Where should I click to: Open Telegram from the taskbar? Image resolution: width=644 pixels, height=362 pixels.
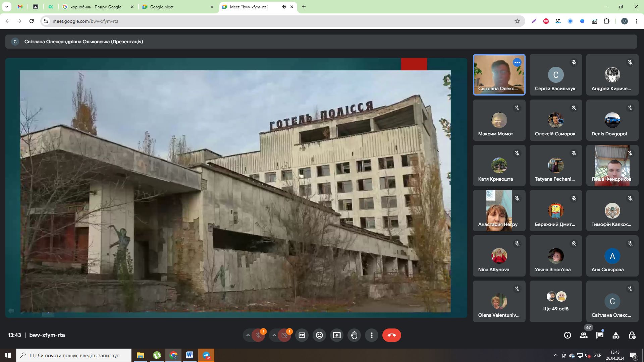[x=206, y=355]
